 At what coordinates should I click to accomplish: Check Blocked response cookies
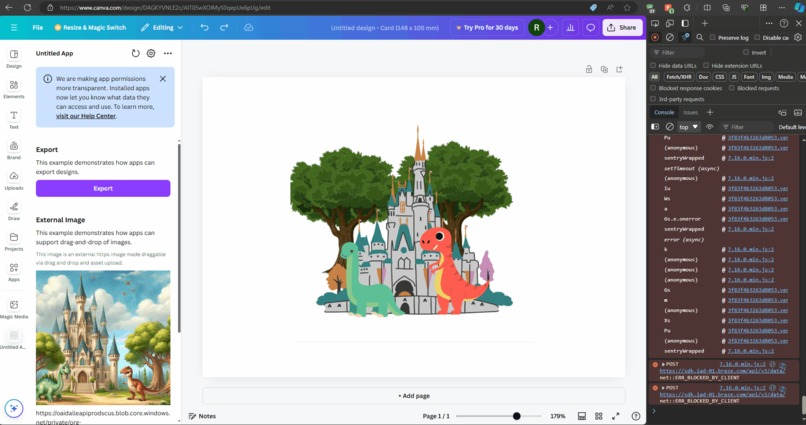653,88
